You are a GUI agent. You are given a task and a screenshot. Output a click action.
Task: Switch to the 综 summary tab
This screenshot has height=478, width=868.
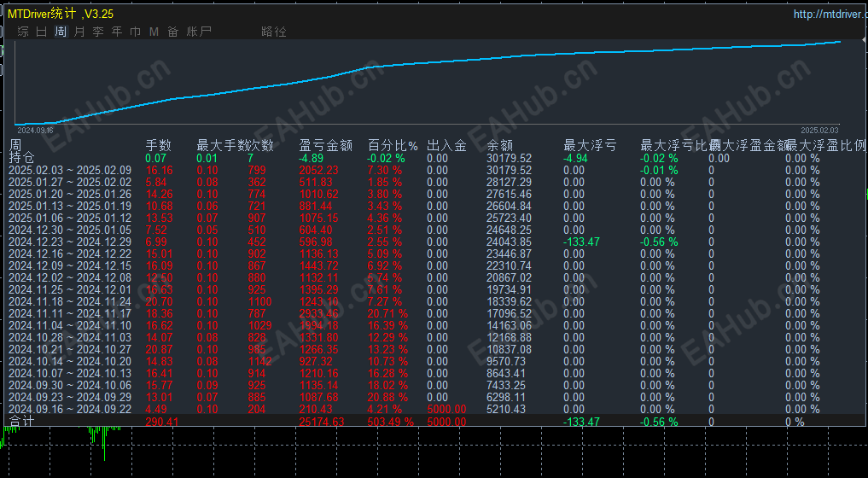[23, 32]
